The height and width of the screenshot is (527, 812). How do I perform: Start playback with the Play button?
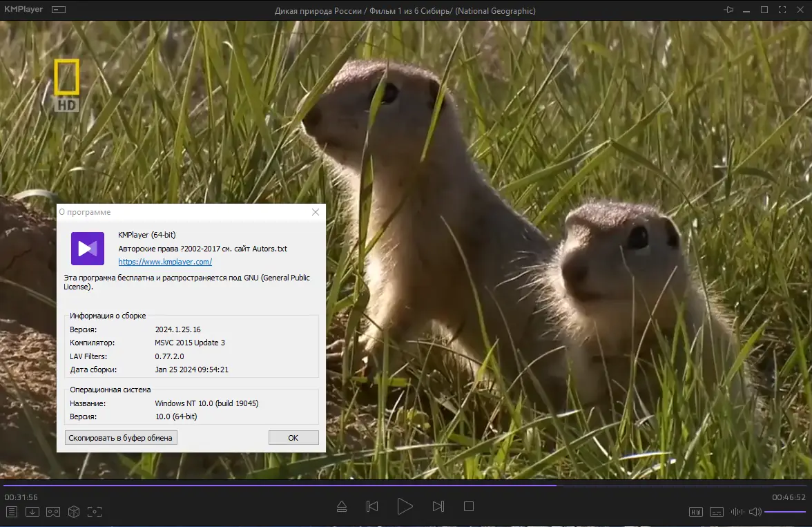(x=405, y=506)
